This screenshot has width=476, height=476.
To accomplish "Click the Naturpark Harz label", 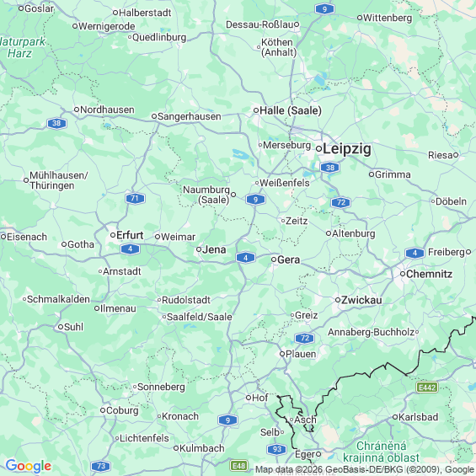I will click(x=23, y=47).
